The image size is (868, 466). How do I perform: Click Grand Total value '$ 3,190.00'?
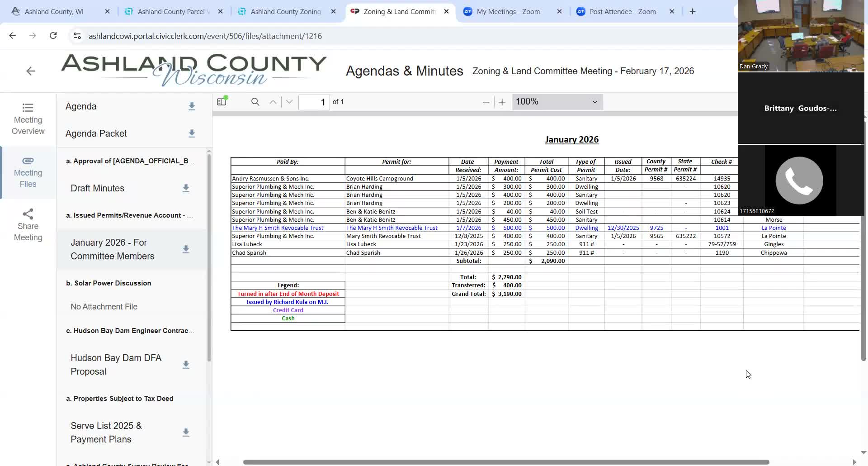tap(506, 294)
